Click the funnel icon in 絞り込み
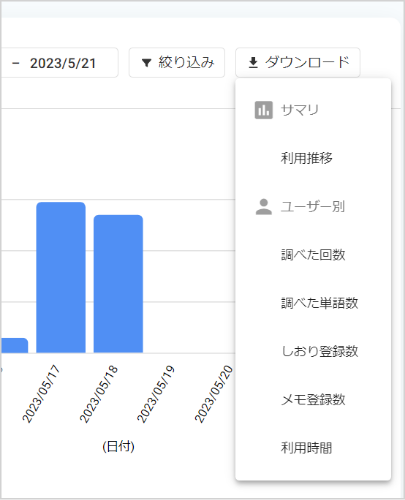Viewport: 405px width, 500px height. [x=147, y=63]
